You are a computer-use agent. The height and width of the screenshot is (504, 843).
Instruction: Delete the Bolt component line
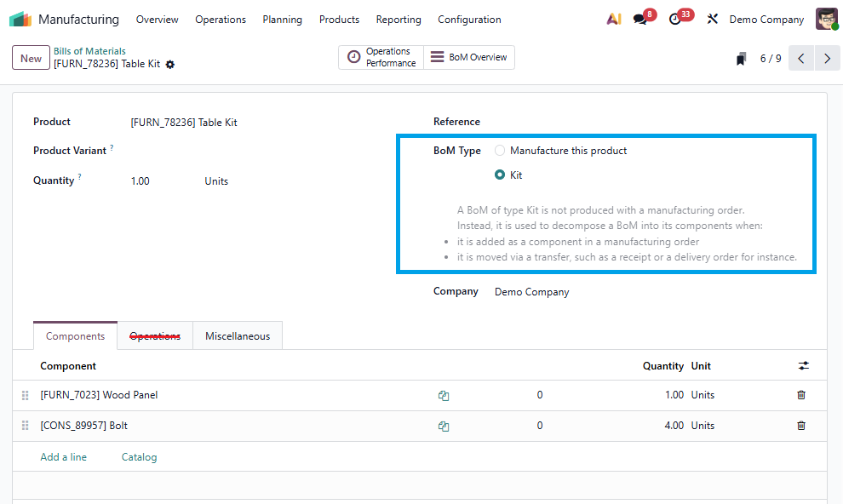[x=800, y=426]
